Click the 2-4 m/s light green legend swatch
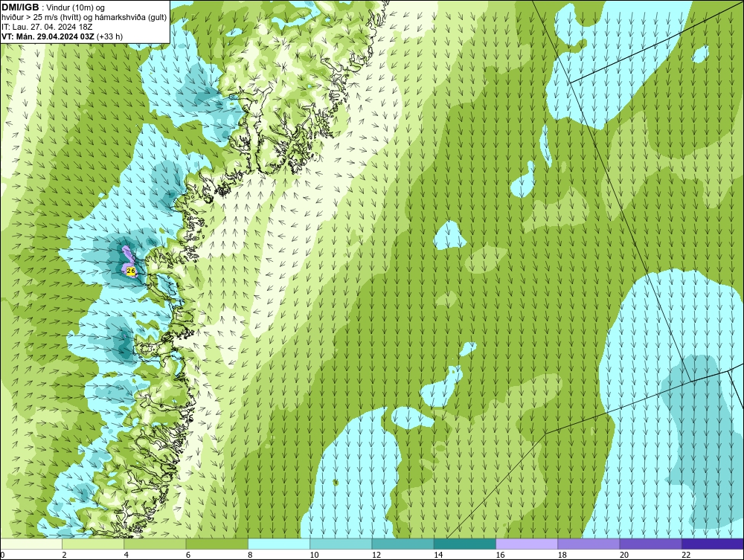The height and width of the screenshot is (560, 744). coord(93,544)
